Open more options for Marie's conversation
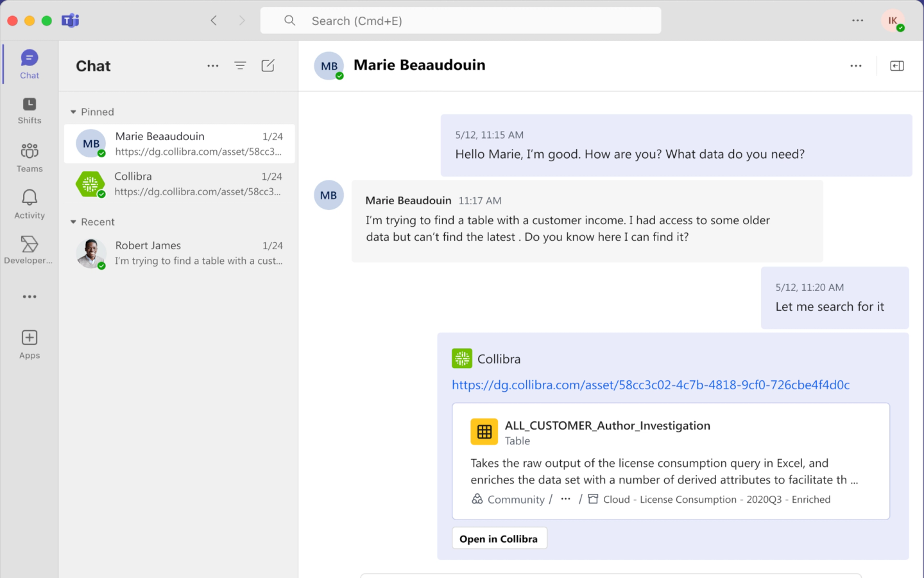The image size is (924, 578). click(855, 66)
